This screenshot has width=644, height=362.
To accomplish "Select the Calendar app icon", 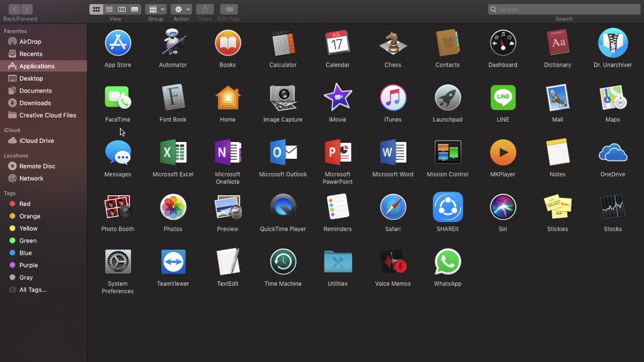I will tap(338, 43).
